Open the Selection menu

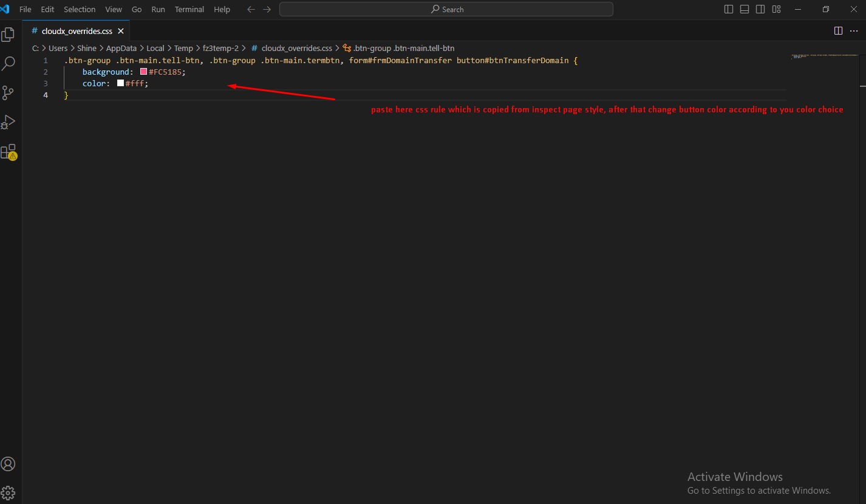coord(80,9)
